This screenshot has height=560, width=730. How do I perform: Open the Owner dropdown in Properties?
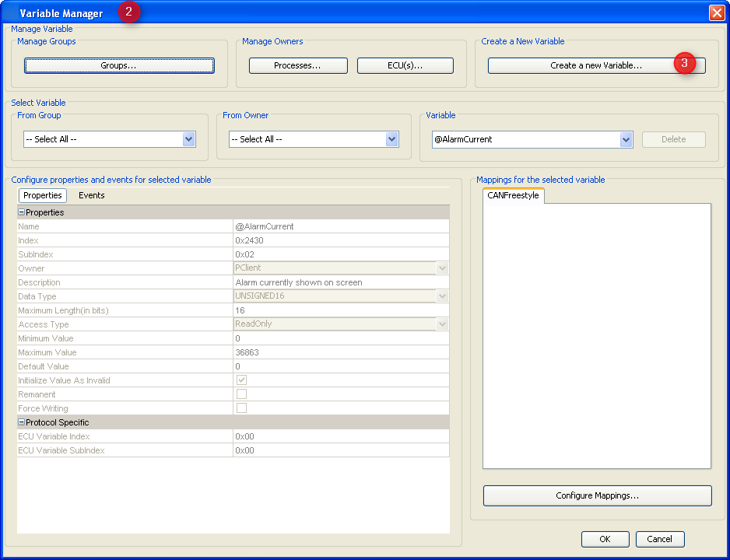442,268
